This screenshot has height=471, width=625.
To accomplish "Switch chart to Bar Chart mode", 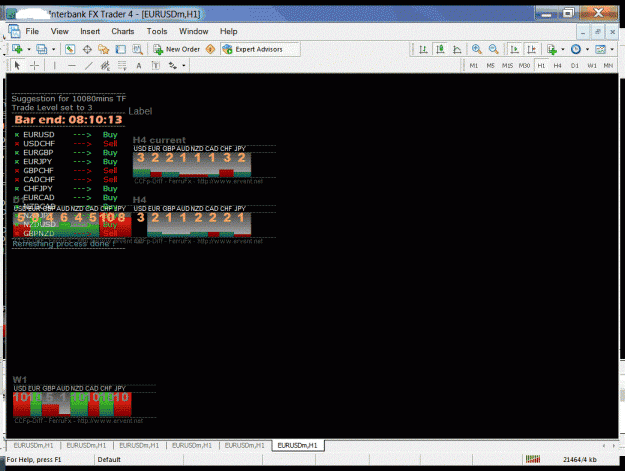I will click(x=423, y=49).
